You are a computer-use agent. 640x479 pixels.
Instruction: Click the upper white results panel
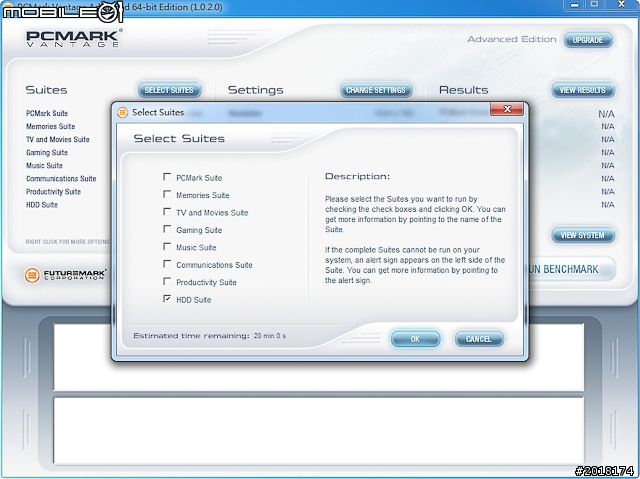(x=319, y=357)
